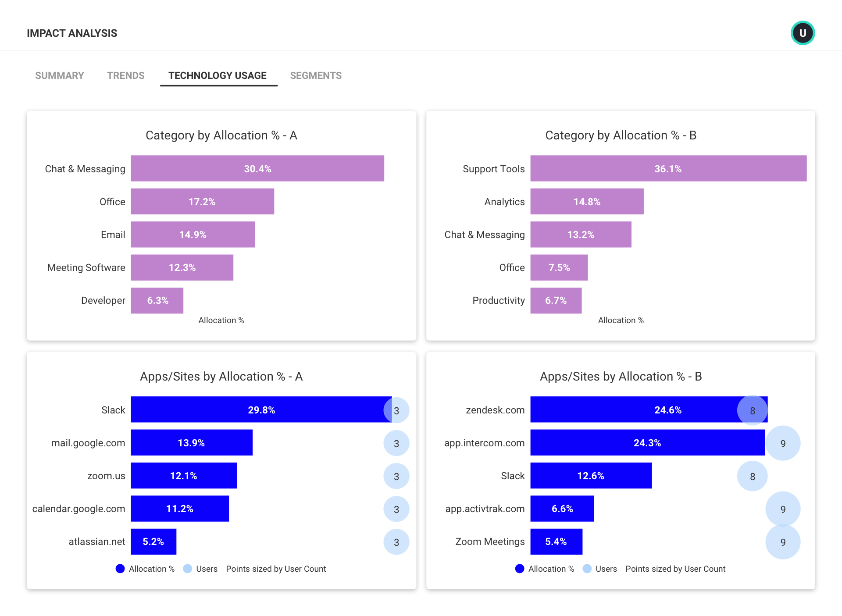Toggle Users legend swatch in Apps B
The height and width of the screenshot is (616, 842).
(587, 569)
